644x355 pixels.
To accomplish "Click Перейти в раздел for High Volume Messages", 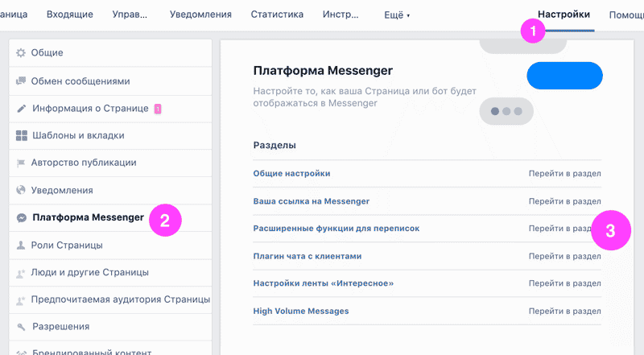I will [564, 311].
